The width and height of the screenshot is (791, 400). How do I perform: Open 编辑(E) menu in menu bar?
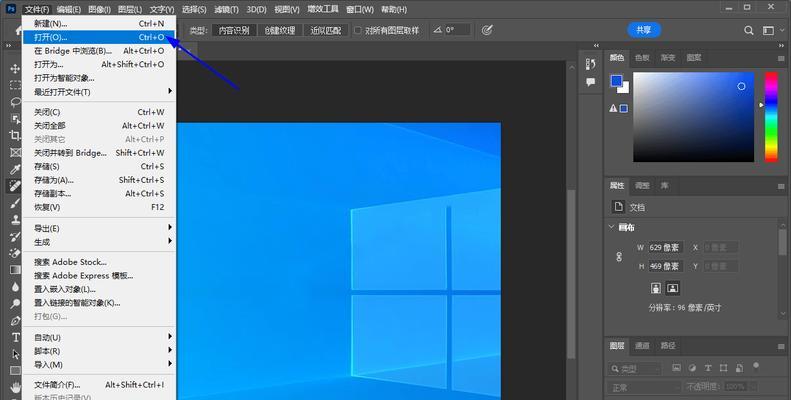click(x=69, y=9)
